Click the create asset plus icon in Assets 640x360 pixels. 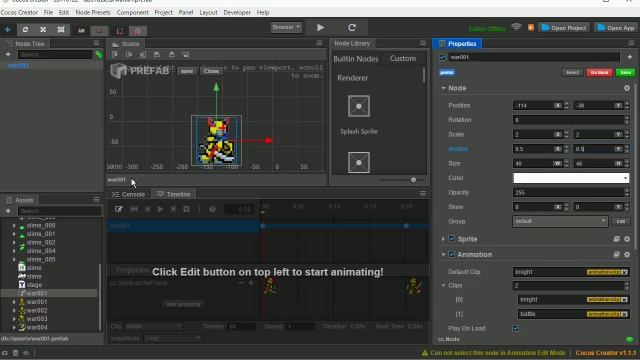[8, 211]
